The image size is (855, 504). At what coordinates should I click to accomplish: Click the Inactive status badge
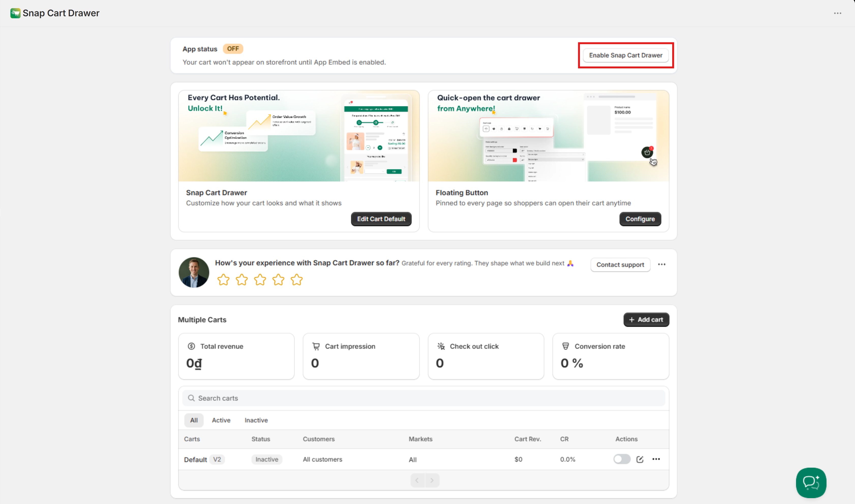pos(267,460)
